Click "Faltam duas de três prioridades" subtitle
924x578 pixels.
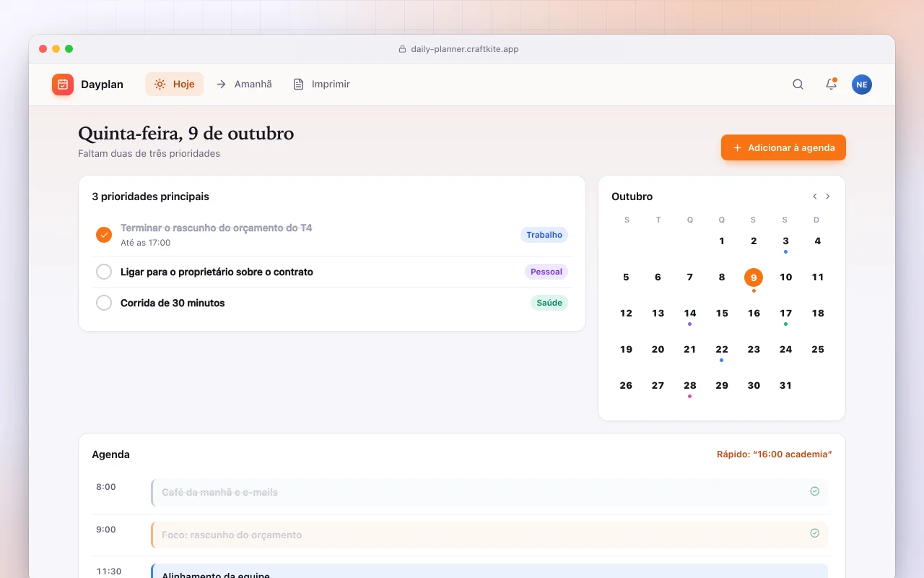(x=149, y=154)
